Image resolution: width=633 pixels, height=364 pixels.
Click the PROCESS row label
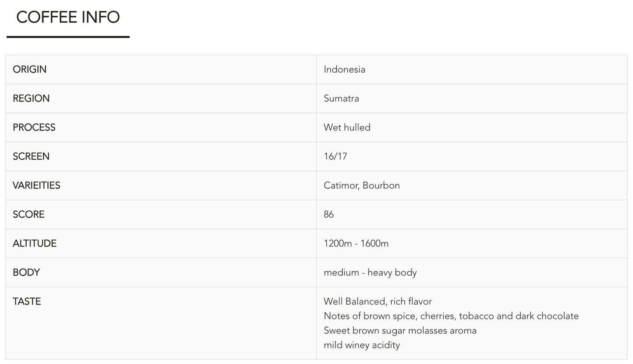coord(34,127)
